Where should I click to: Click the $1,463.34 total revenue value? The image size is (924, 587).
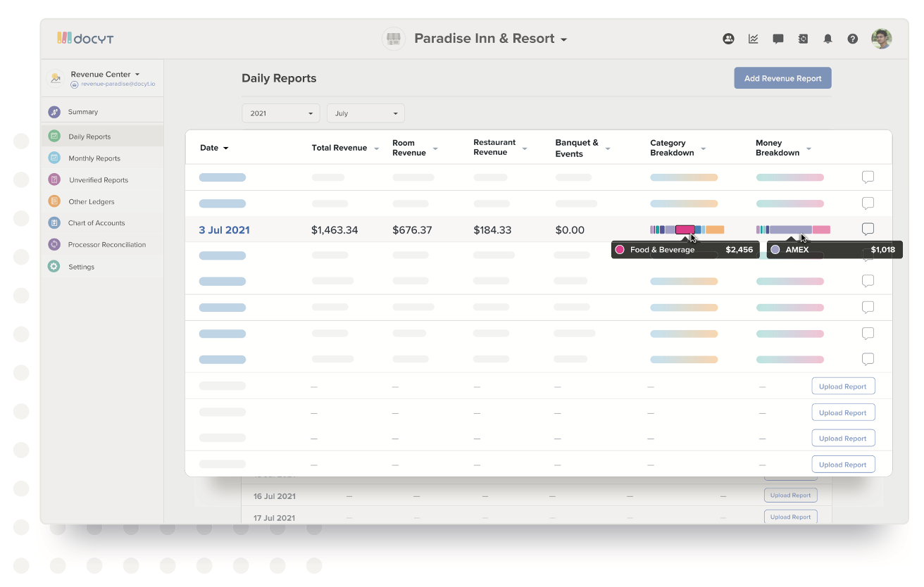click(335, 230)
